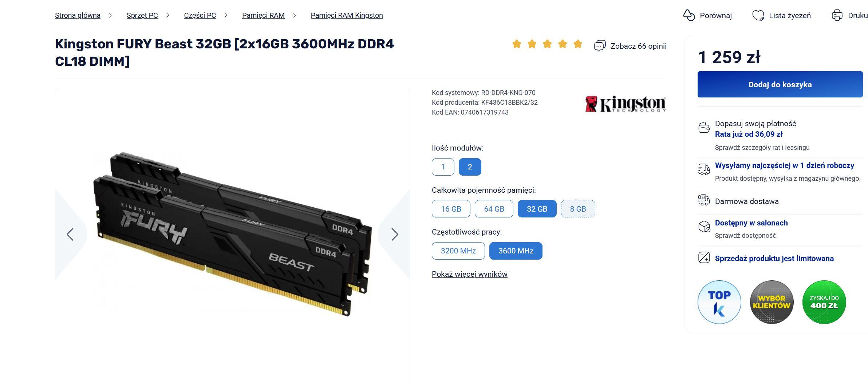
Task: Click the Lista życzeń heart icon
Action: (758, 16)
